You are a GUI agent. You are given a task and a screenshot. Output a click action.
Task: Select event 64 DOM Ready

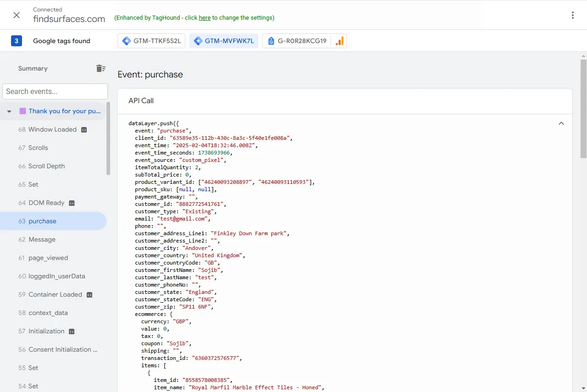pyautogui.click(x=53, y=203)
